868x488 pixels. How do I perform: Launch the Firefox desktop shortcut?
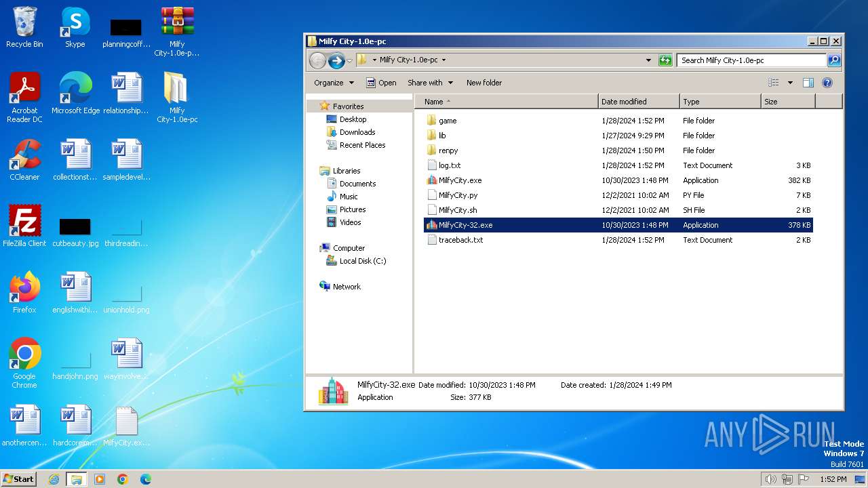click(24, 293)
